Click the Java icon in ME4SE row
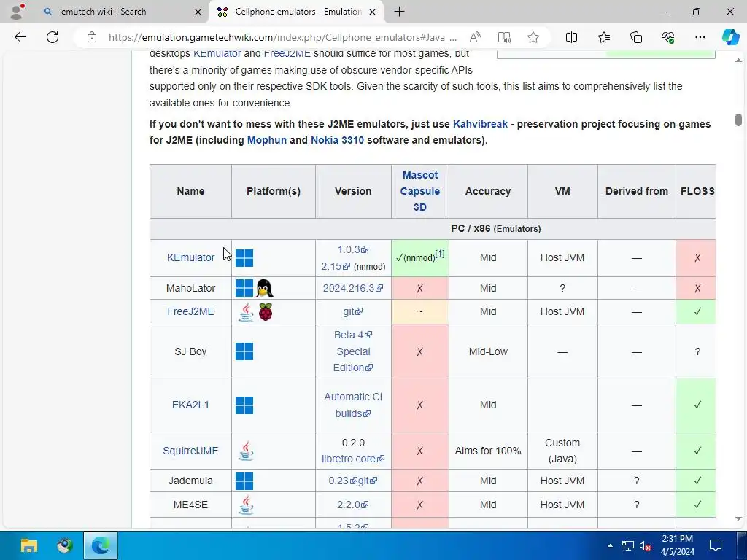747x560 pixels. point(246,505)
